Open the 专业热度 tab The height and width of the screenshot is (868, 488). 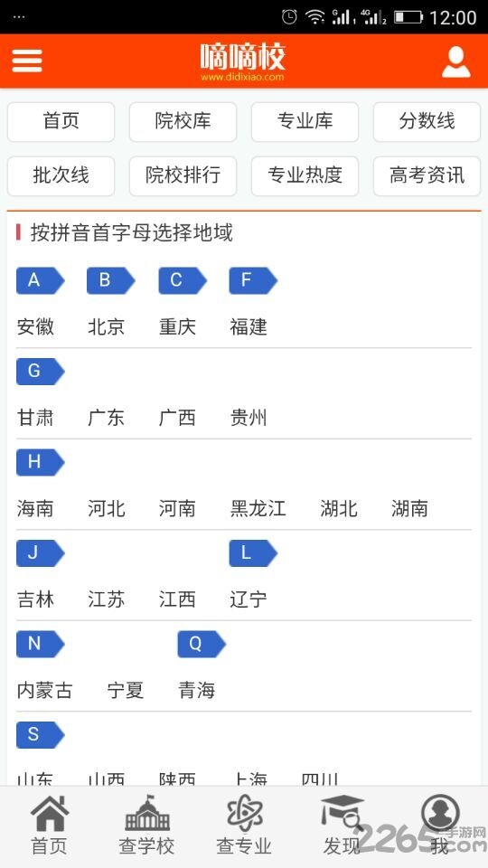[x=305, y=176]
